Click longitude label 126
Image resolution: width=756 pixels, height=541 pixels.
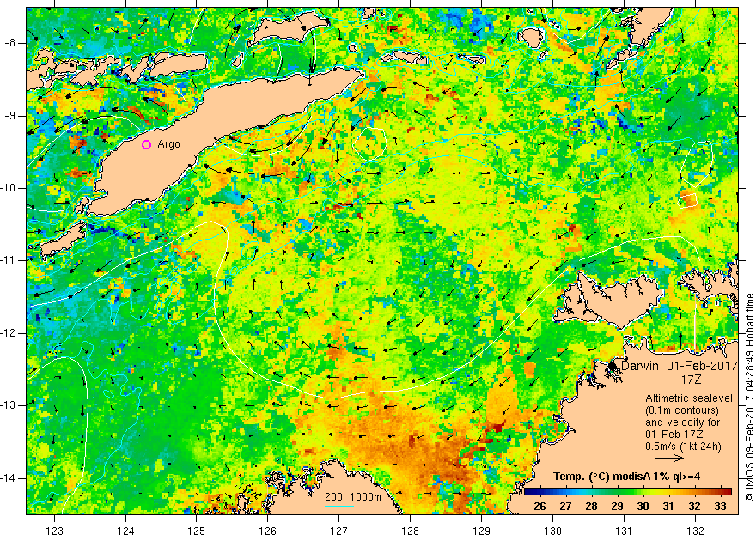tap(267, 531)
